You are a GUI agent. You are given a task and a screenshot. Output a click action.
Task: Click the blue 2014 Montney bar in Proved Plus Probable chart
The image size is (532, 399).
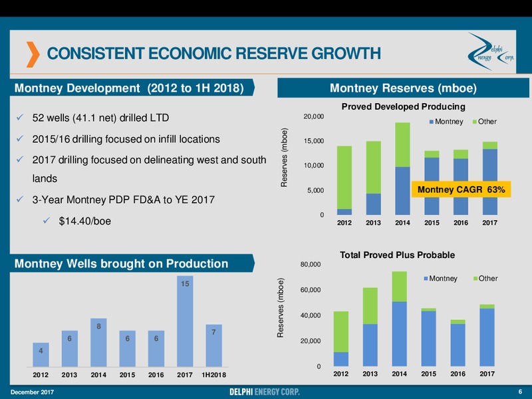point(400,334)
